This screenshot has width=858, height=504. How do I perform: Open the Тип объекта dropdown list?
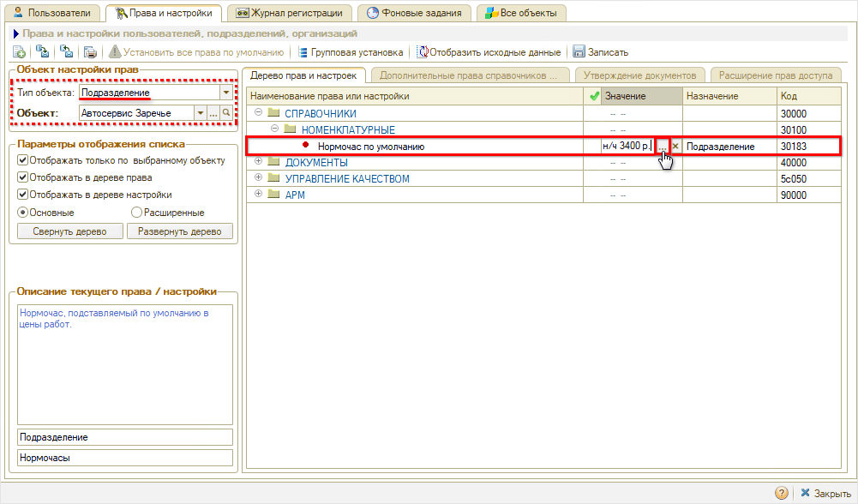225,92
